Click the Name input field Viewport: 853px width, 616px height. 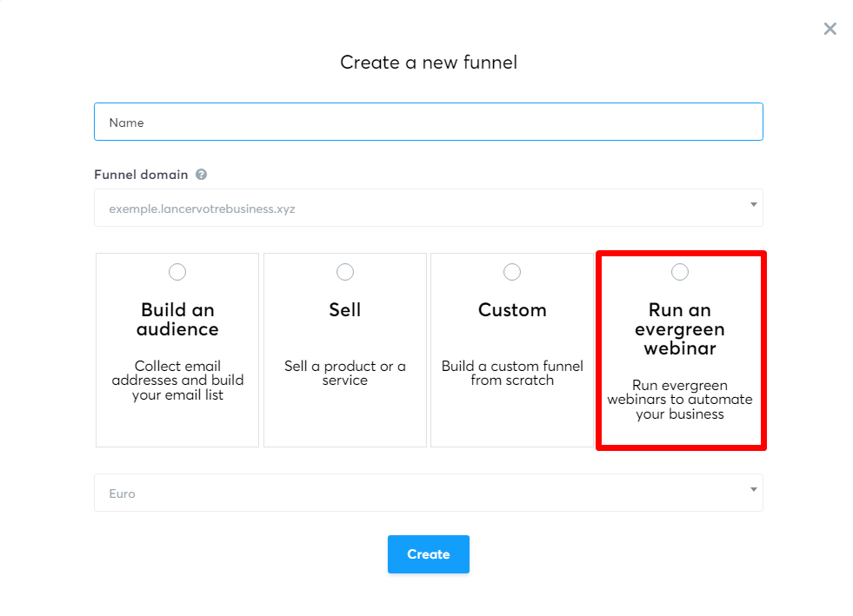pyautogui.click(x=429, y=122)
